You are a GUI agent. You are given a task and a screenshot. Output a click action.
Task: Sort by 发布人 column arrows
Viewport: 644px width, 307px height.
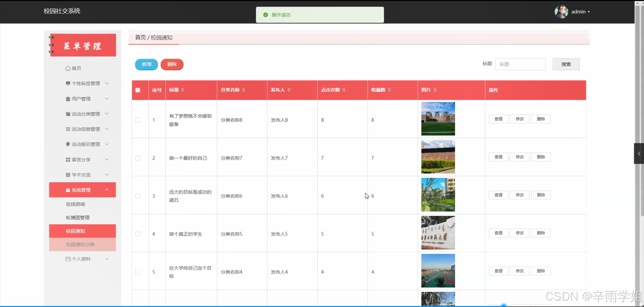click(x=289, y=90)
